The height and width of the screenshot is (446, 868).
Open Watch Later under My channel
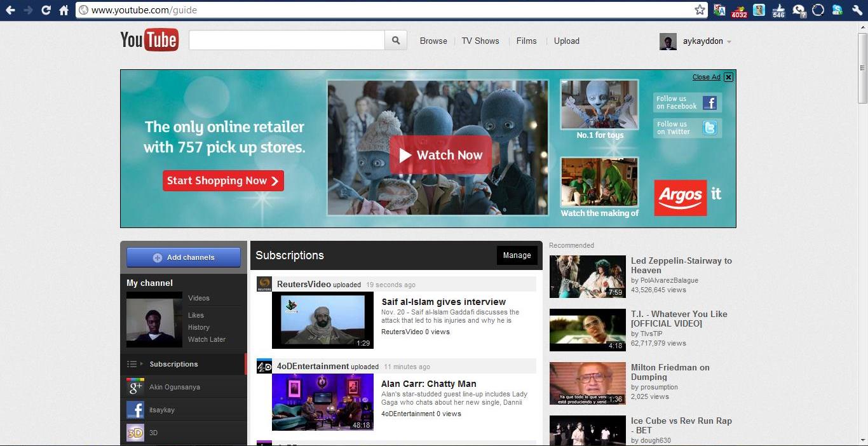pyautogui.click(x=207, y=339)
